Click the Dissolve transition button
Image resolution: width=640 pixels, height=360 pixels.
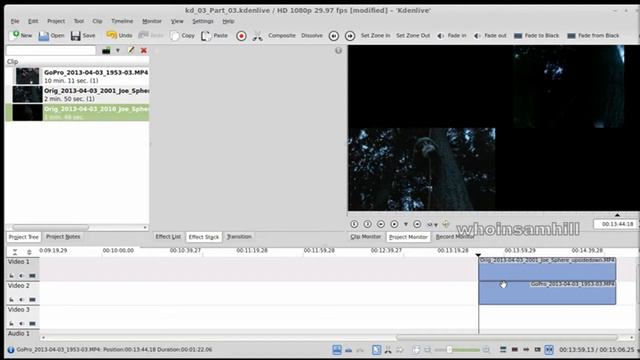pos(312,36)
